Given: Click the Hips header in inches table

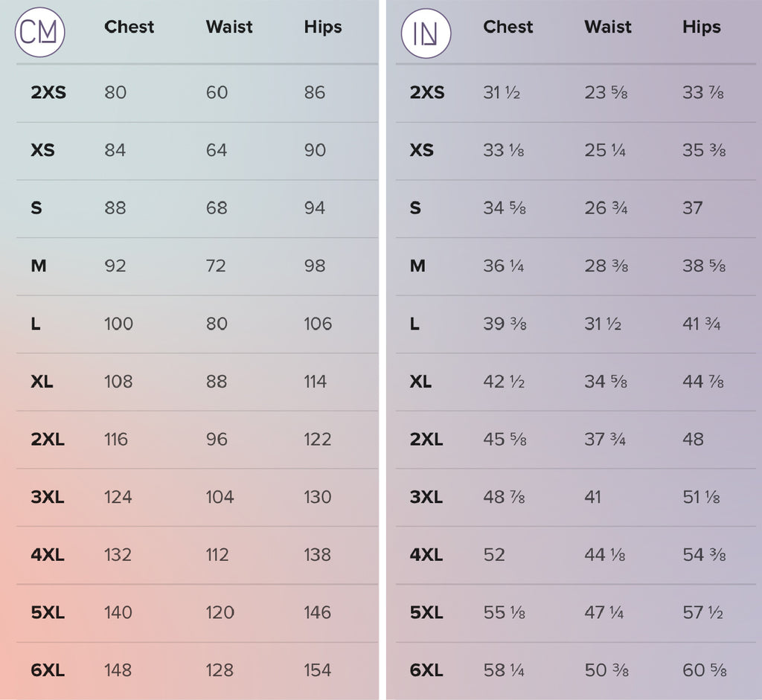Looking at the screenshot, I should coord(701,27).
